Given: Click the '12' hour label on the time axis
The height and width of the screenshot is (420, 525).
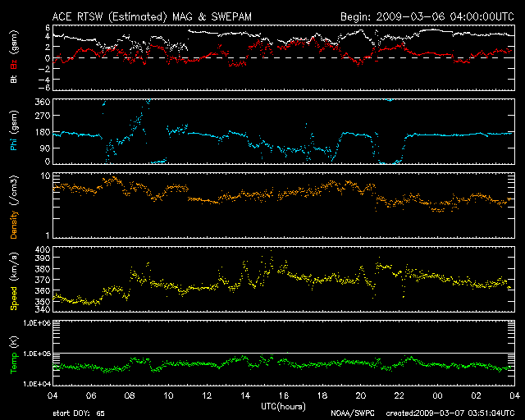Looking at the screenshot, I should [207, 395].
